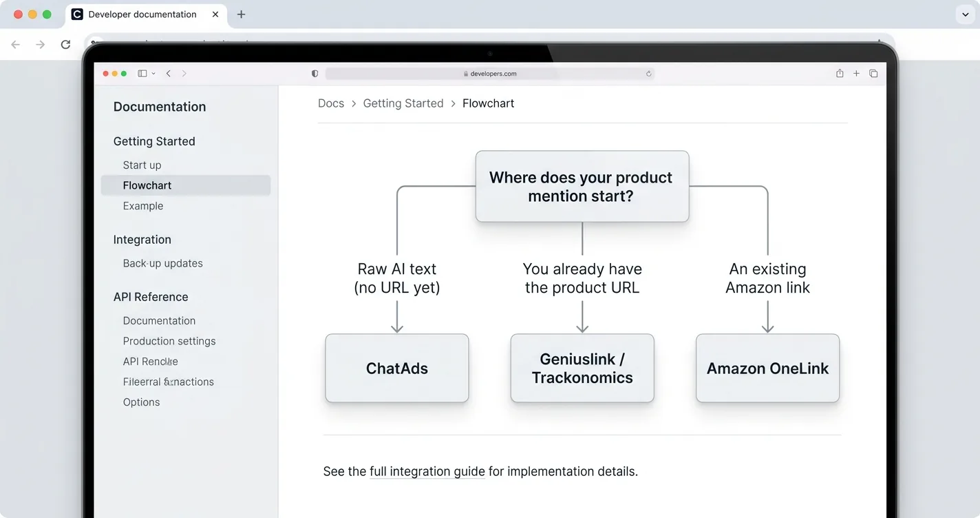980x518 pixels.
Task: Open Documentation under API Reference
Action: pos(159,321)
